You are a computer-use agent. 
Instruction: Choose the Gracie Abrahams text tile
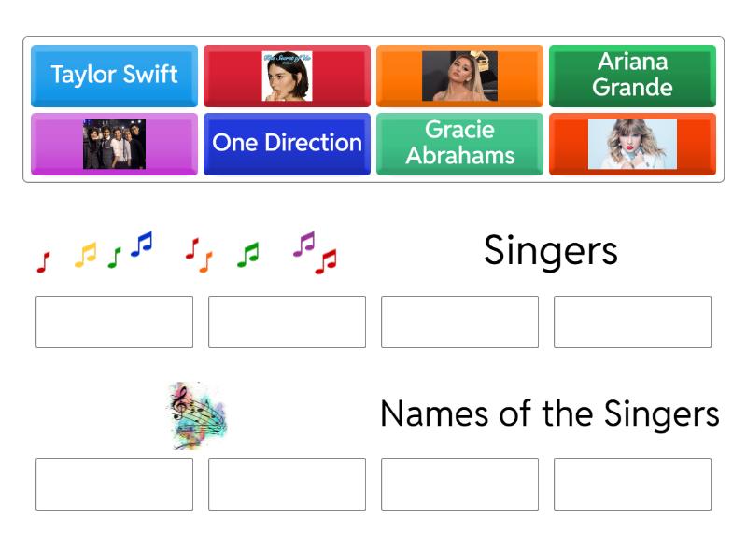point(459,143)
